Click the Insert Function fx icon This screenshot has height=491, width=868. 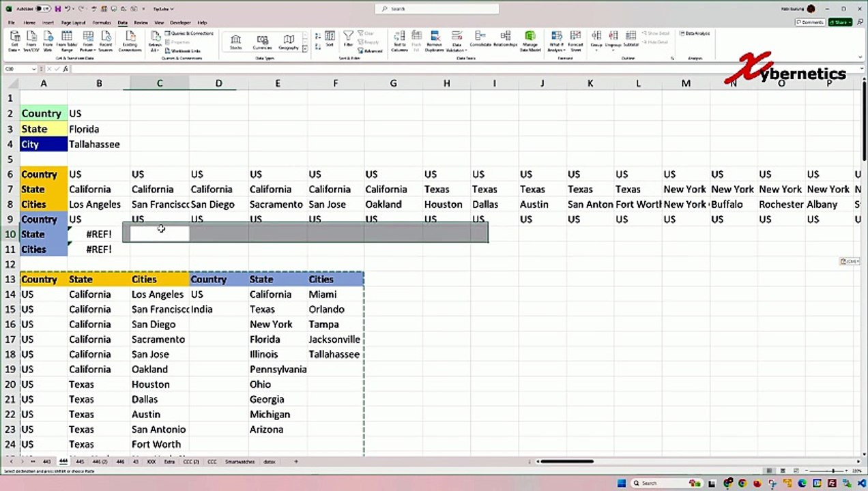tap(66, 69)
